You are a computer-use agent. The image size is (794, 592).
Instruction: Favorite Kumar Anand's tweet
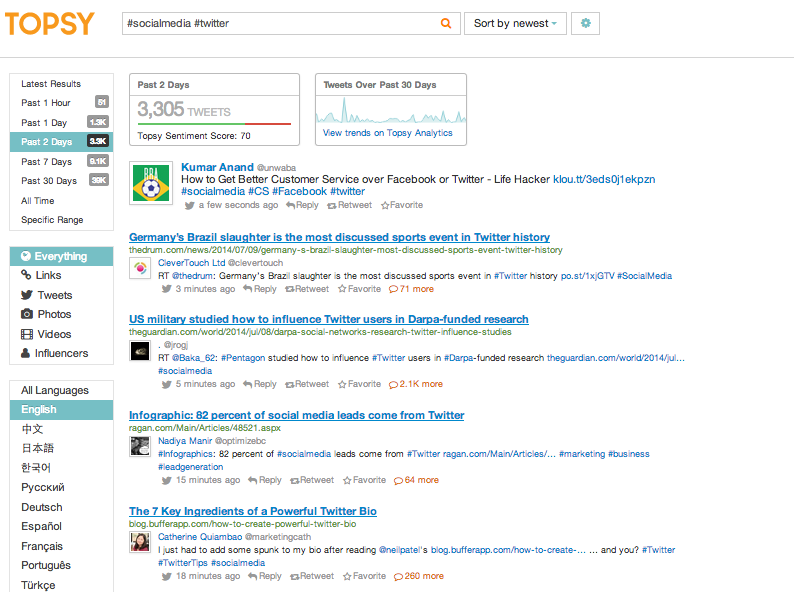tap(402, 205)
